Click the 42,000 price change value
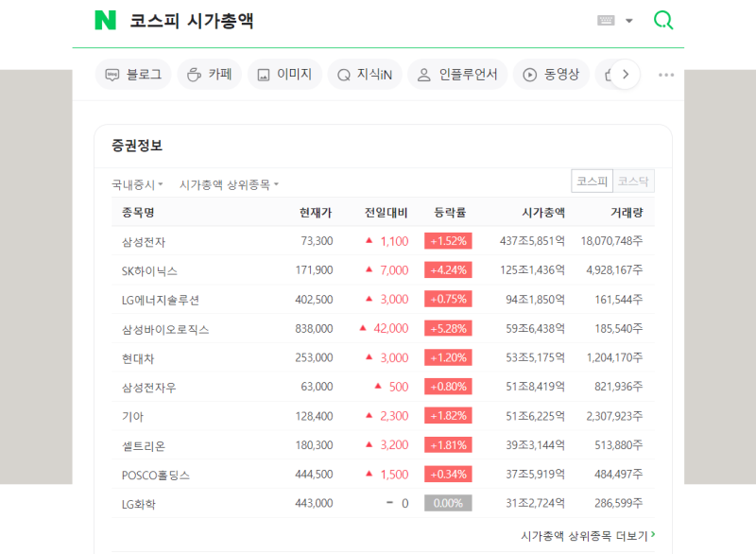 (x=391, y=328)
